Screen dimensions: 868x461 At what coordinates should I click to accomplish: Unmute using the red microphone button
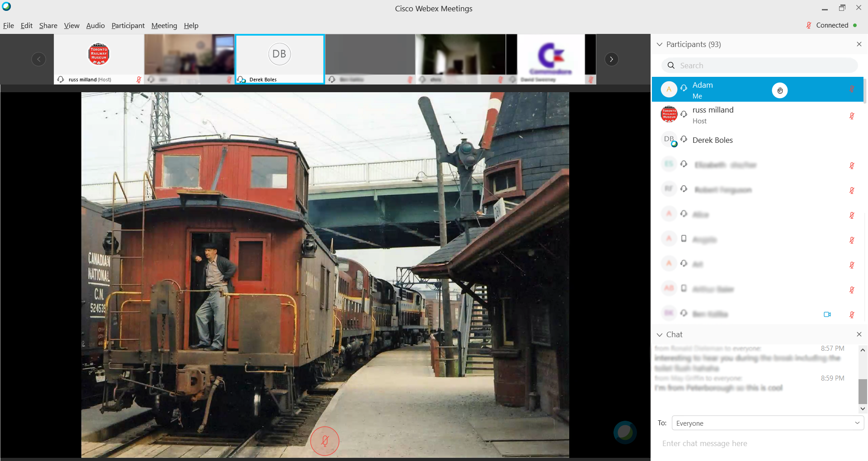click(325, 441)
